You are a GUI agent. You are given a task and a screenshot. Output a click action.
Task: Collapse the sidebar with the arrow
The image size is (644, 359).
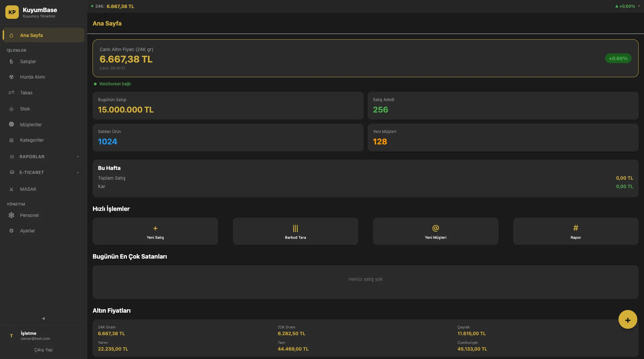pyautogui.click(x=43, y=318)
